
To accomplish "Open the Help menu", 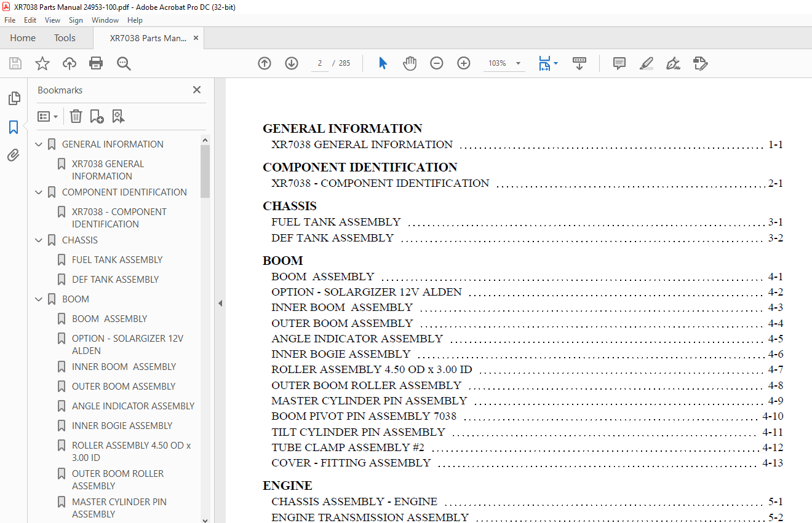I will [x=135, y=20].
